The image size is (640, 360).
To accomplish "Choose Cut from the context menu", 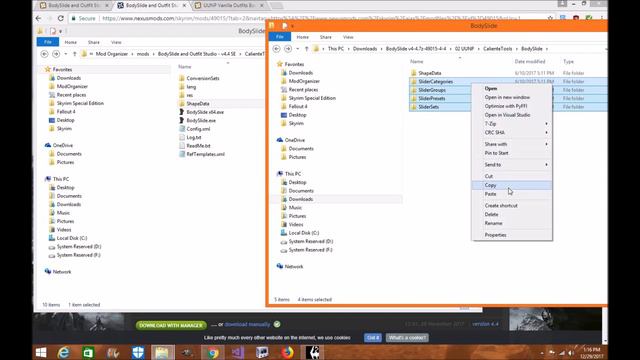I will [489, 176].
